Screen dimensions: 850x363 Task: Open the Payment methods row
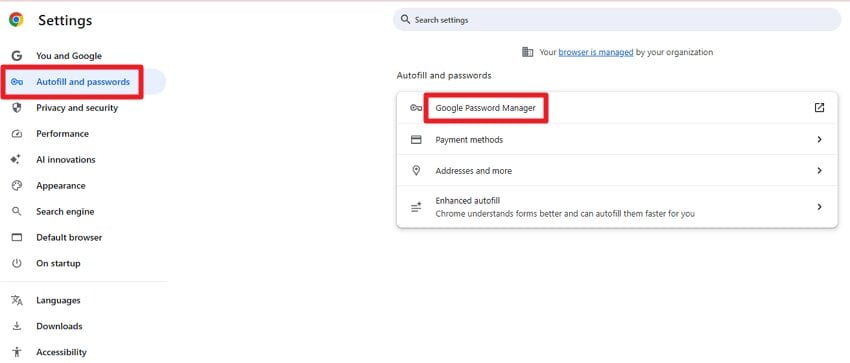(617, 140)
